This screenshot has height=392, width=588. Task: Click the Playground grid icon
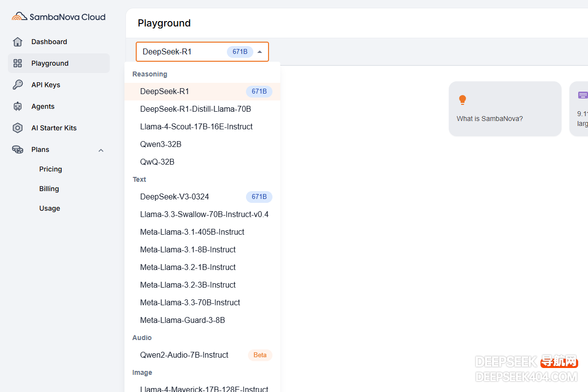tap(18, 63)
